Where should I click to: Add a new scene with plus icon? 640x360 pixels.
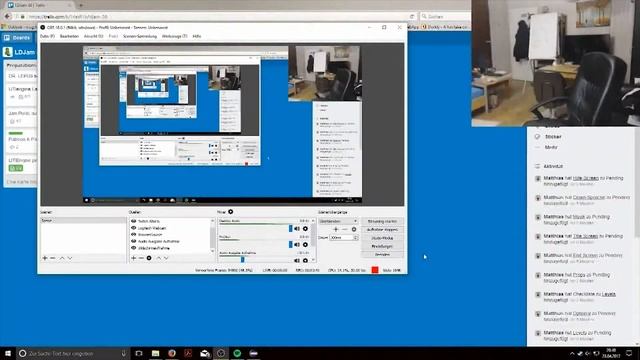point(45,258)
